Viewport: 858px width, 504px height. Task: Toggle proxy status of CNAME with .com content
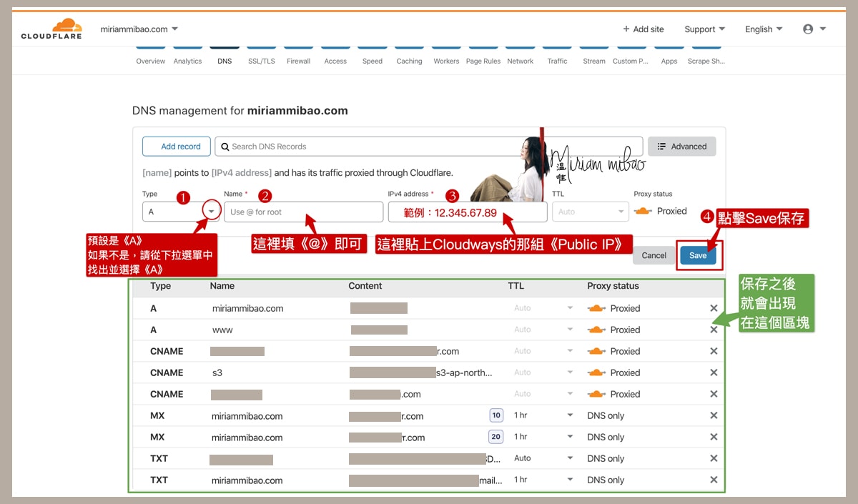pyautogui.click(x=596, y=394)
